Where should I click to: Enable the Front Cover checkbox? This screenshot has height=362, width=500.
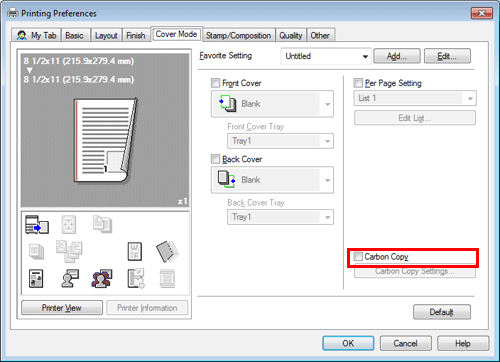point(216,83)
